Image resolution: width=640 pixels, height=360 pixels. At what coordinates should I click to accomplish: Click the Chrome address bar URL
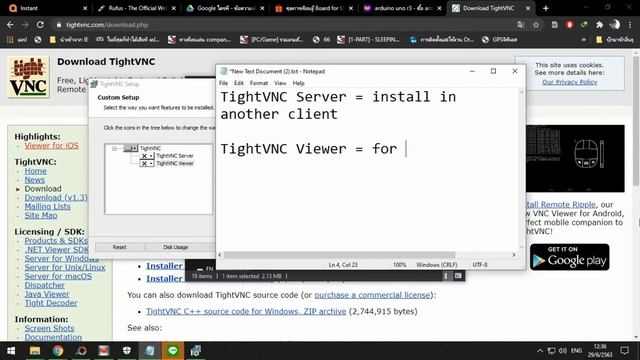point(107,25)
